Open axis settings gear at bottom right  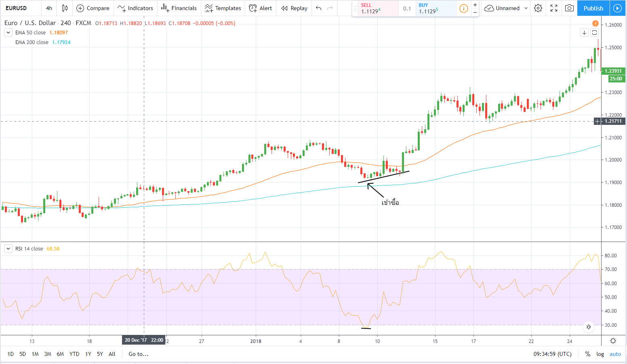tap(613, 341)
